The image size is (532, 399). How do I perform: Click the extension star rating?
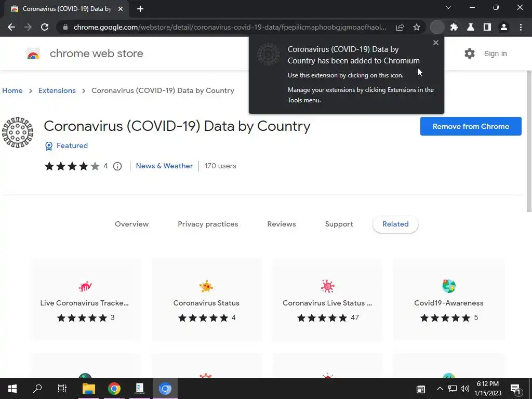(x=72, y=166)
